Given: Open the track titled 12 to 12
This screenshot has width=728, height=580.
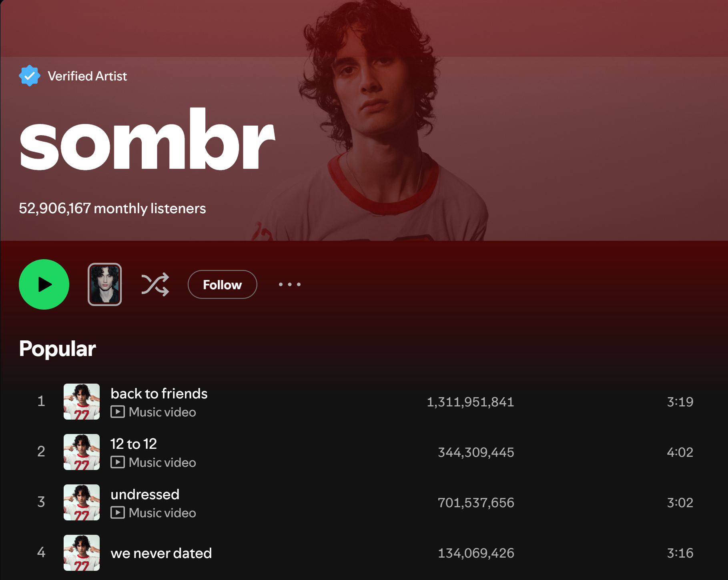Looking at the screenshot, I should click(134, 444).
